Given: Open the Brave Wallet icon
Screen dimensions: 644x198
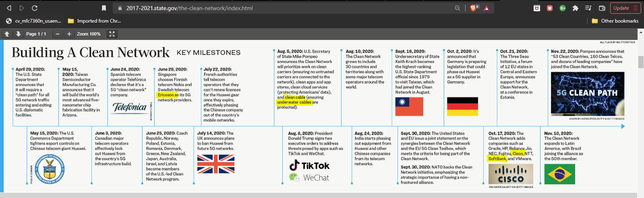Looking at the screenshot, I should coord(602,8).
